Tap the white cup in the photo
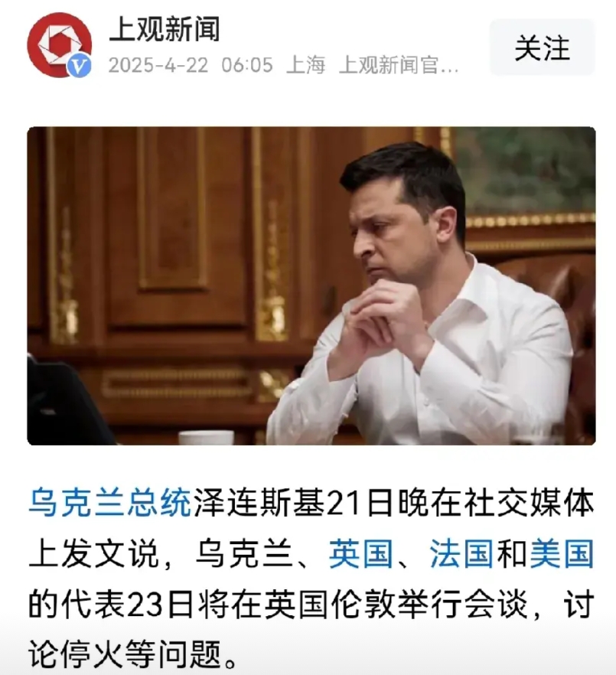The width and height of the screenshot is (616, 675). click(206, 437)
